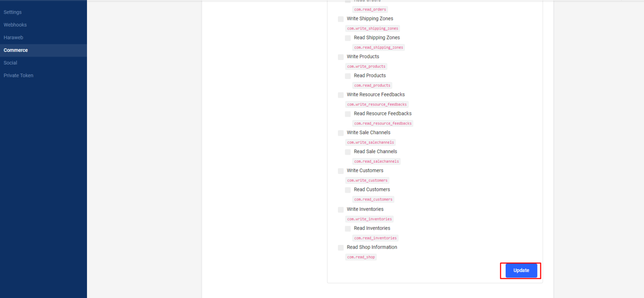Tick the Read Products checkbox
Screen dimensions: 644x298
click(348, 76)
